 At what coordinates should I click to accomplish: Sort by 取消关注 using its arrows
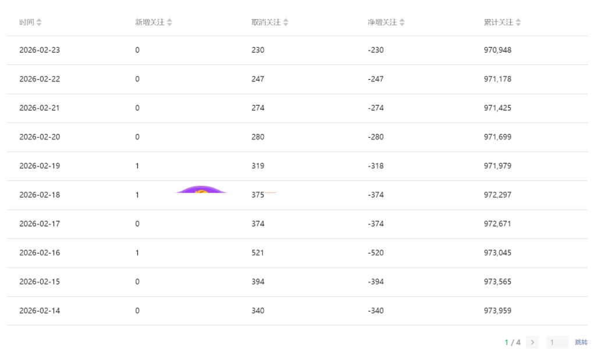286,22
